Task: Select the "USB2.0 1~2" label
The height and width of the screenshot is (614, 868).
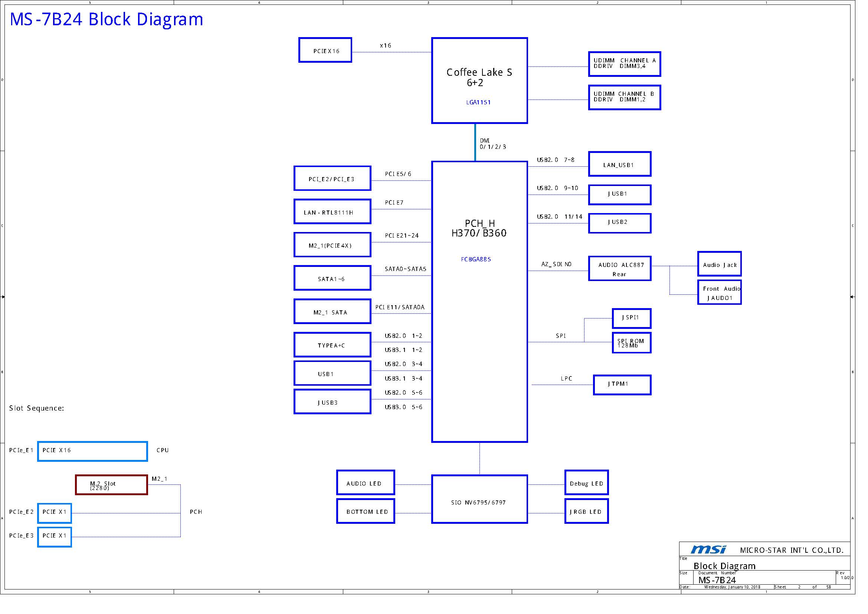Action: pos(403,336)
